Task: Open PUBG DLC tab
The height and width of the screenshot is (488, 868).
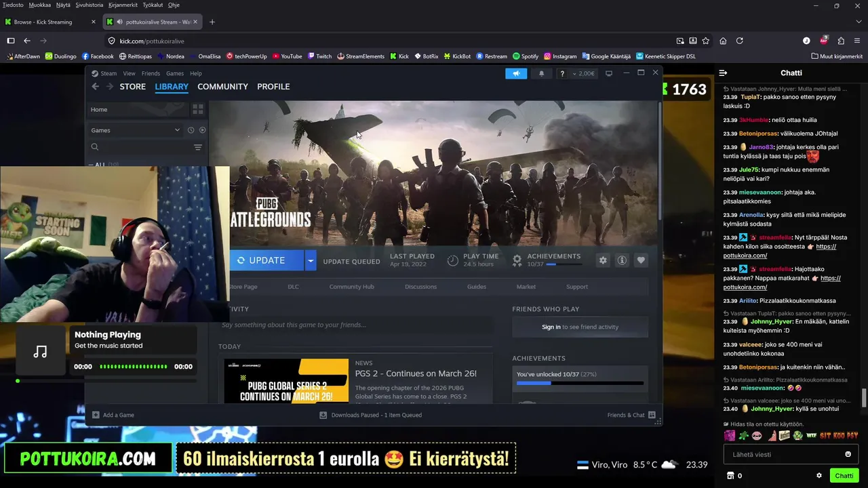Action: pos(293,287)
